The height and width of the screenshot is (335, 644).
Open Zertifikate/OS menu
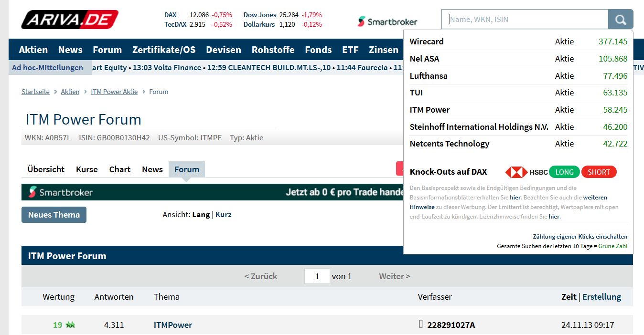pyautogui.click(x=164, y=50)
